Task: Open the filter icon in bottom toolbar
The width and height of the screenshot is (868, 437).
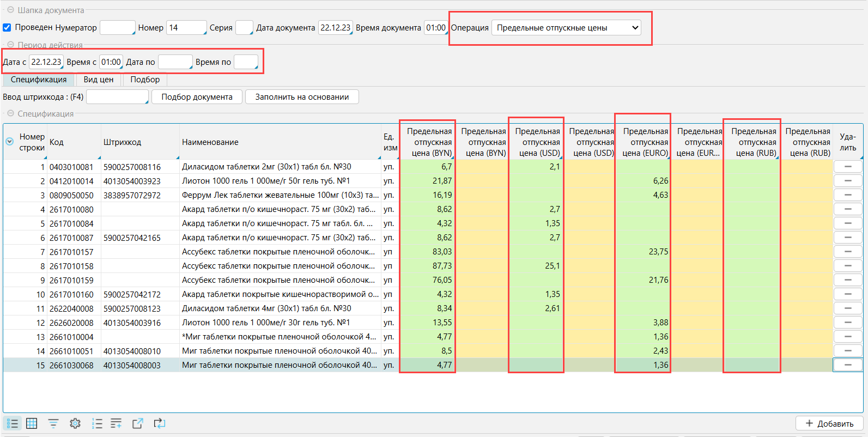Action: tap(53, 423)
